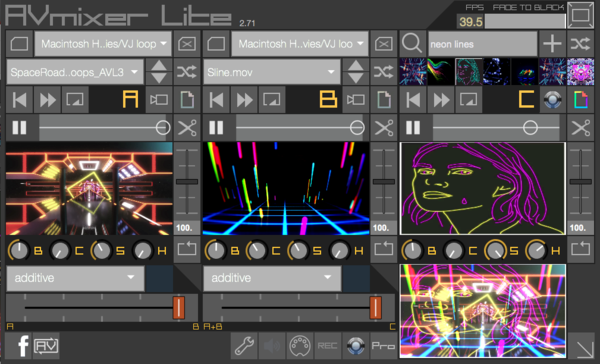
Task: Click the Fade To Black slider bar
Action: (525, 21)
